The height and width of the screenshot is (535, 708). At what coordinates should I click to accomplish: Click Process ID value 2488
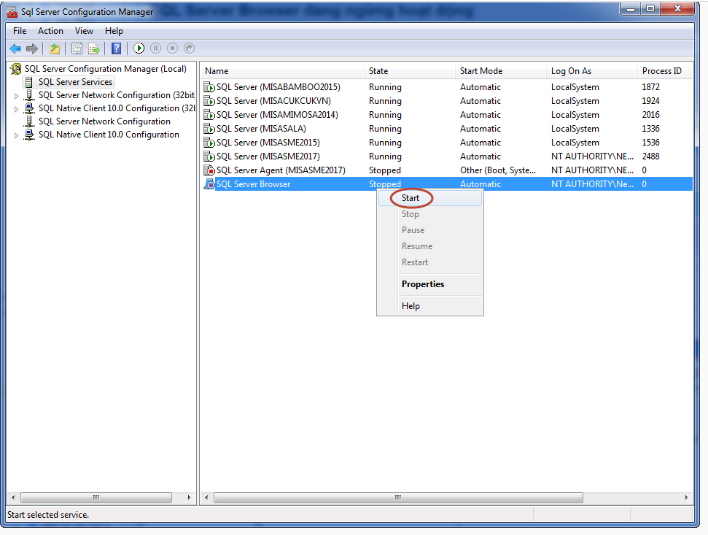[x=651, y=156]
